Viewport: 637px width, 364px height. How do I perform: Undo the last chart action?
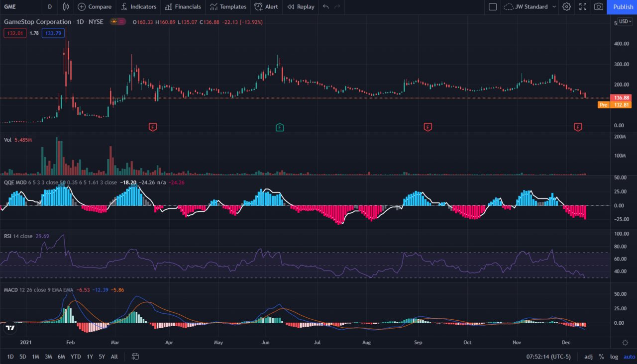pyautogui.click(x=325, y=7)
